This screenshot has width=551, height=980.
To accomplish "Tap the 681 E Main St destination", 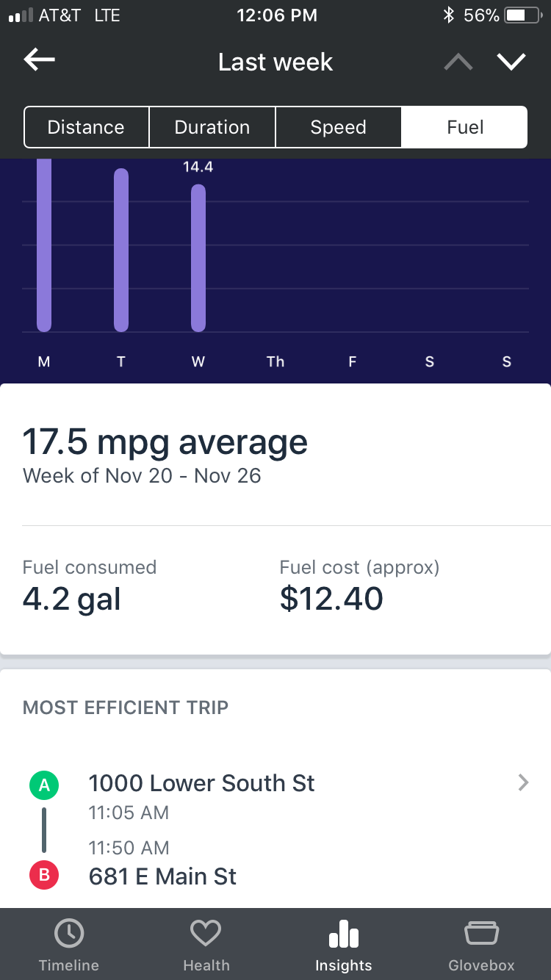I will point(162,876).
